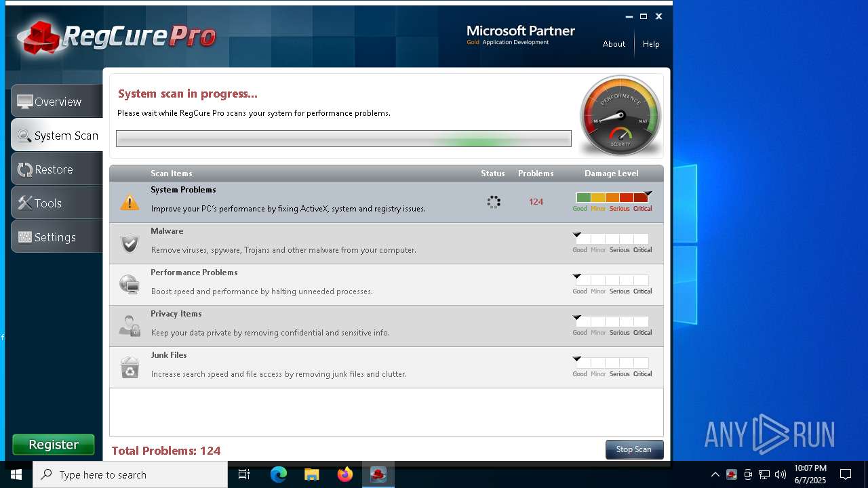Click the magnifier icon on System Scan tab
Image resolution: width=868 pixels, height=488 pixels.
[x=25, y=136]
